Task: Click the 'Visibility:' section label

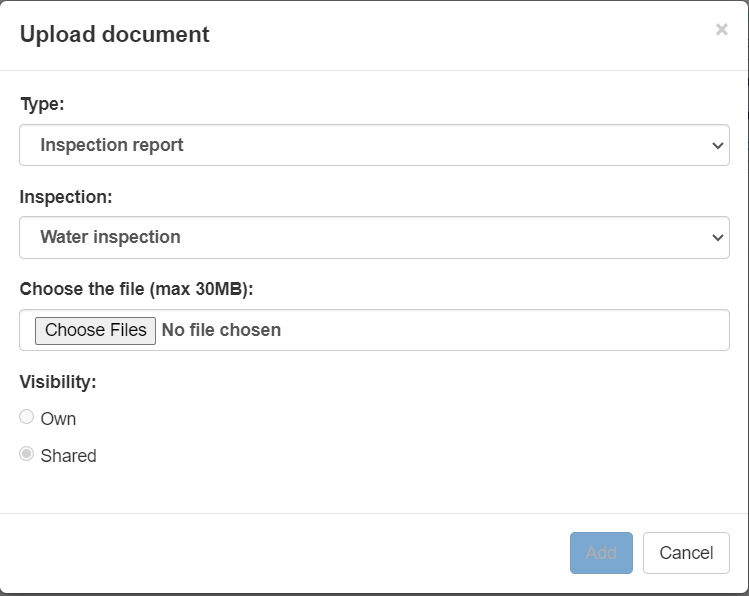Action: (58, 381)
